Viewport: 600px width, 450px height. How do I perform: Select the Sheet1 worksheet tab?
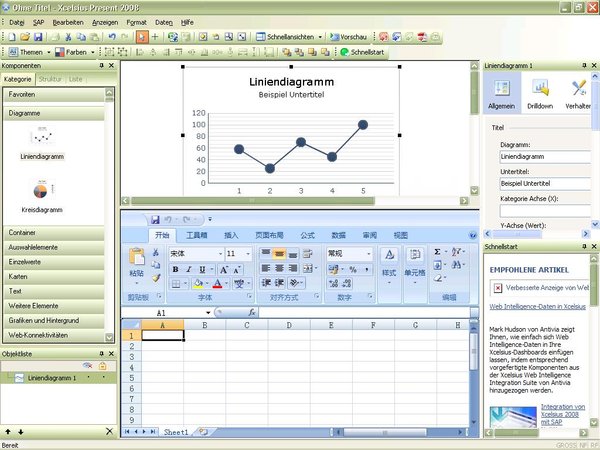[x=176, y=432]
